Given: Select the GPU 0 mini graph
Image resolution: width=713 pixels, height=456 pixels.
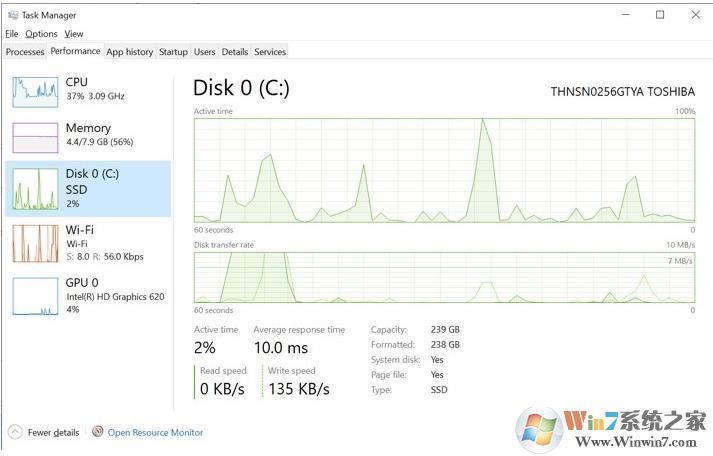Looking at the screenshot, I should 35,296.
